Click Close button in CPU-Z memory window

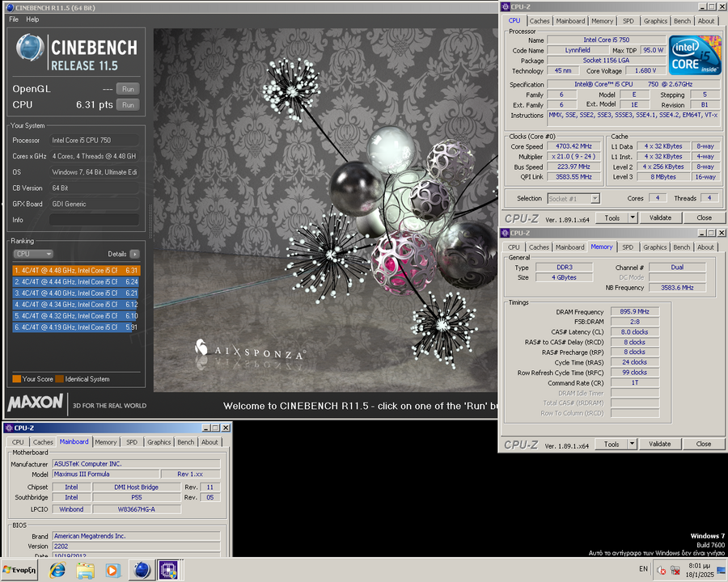tap(704, 444)
